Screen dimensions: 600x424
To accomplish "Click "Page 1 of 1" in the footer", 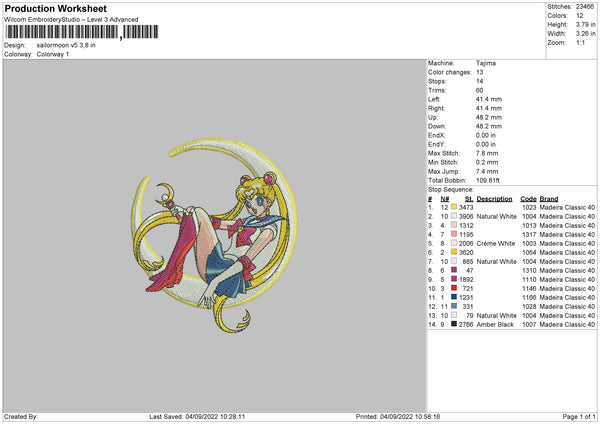I will [x=579, y=417].
